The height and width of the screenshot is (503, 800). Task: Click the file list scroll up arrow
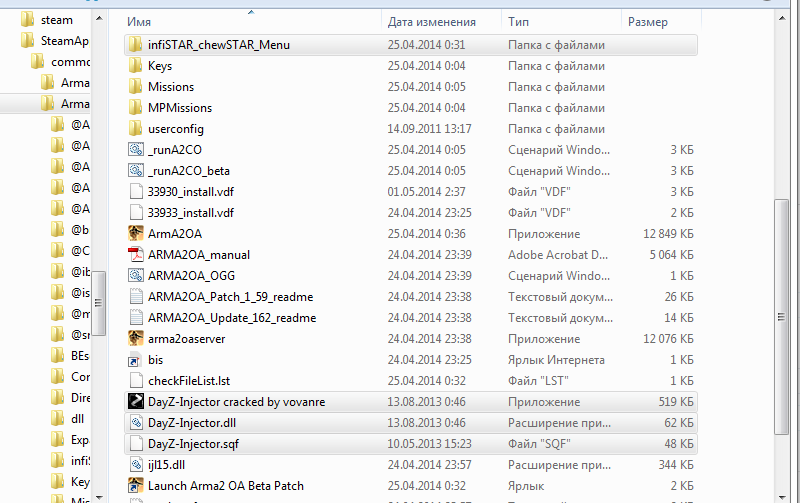782,18
